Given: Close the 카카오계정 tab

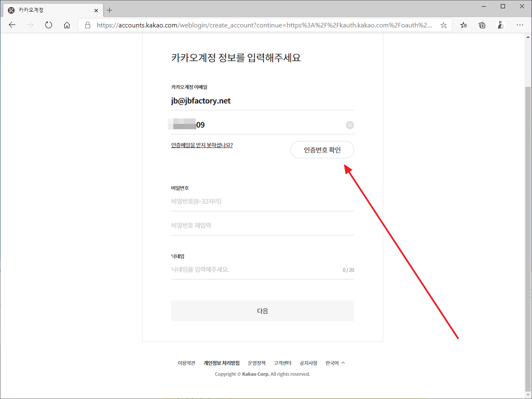Looking at the screenshot, I should tap(96, 10).
